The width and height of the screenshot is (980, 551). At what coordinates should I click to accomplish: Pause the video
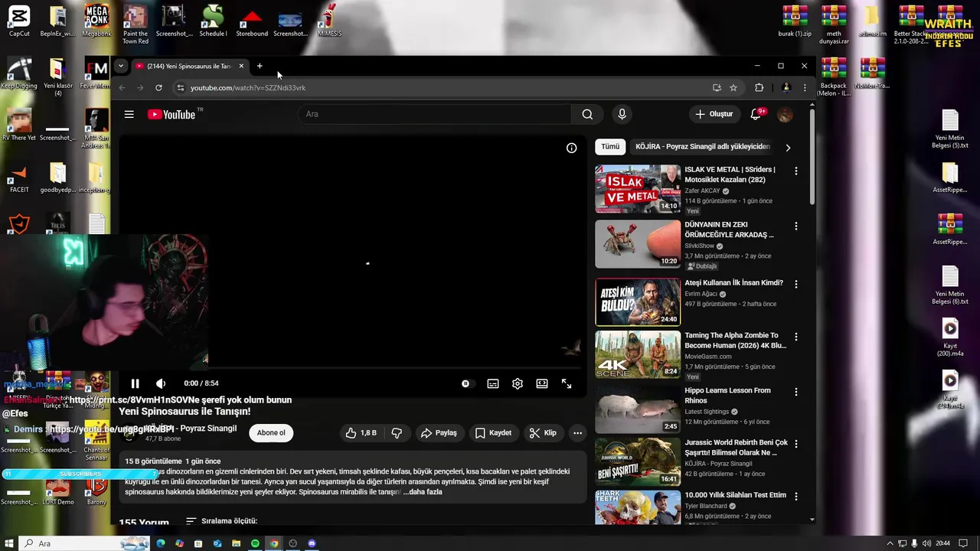(135, 383)
